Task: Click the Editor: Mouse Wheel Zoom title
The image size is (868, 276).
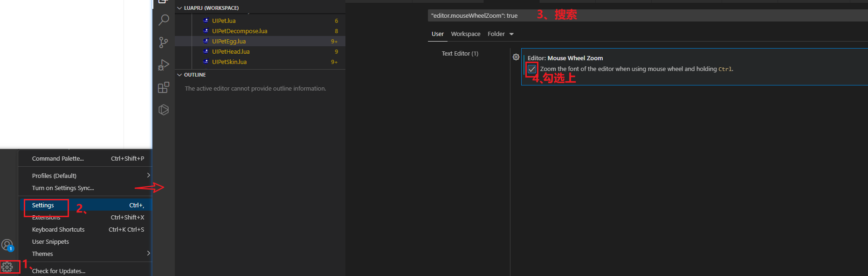Action: (x=565, y=58)
